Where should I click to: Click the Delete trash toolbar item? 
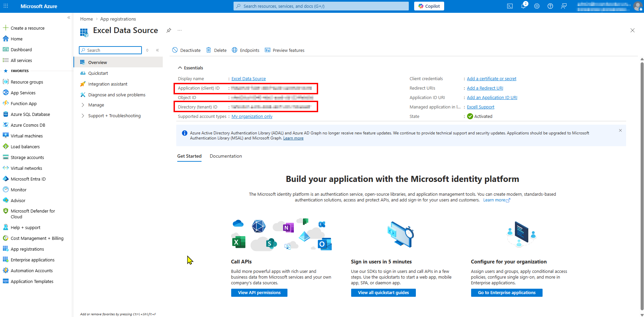(x=216, y=50)
